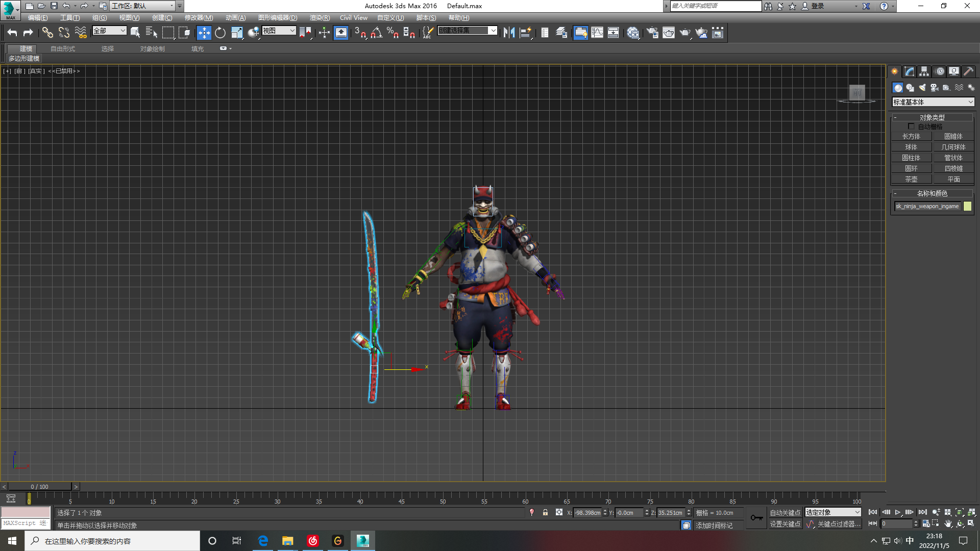Screen dimensions: 980x551
Task: Toggle the Scene Explorer icon
Action: (x=545, y=33)
